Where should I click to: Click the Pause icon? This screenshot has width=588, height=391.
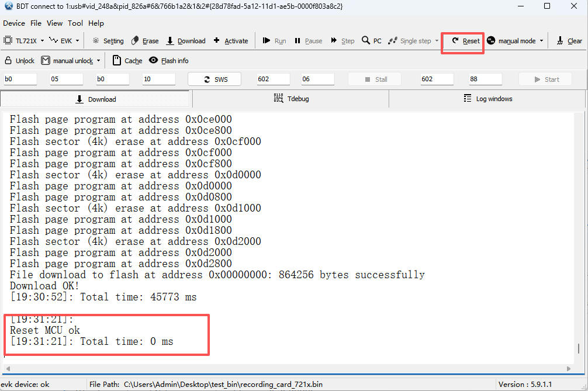pyautogui.click(x=298, y=40)
